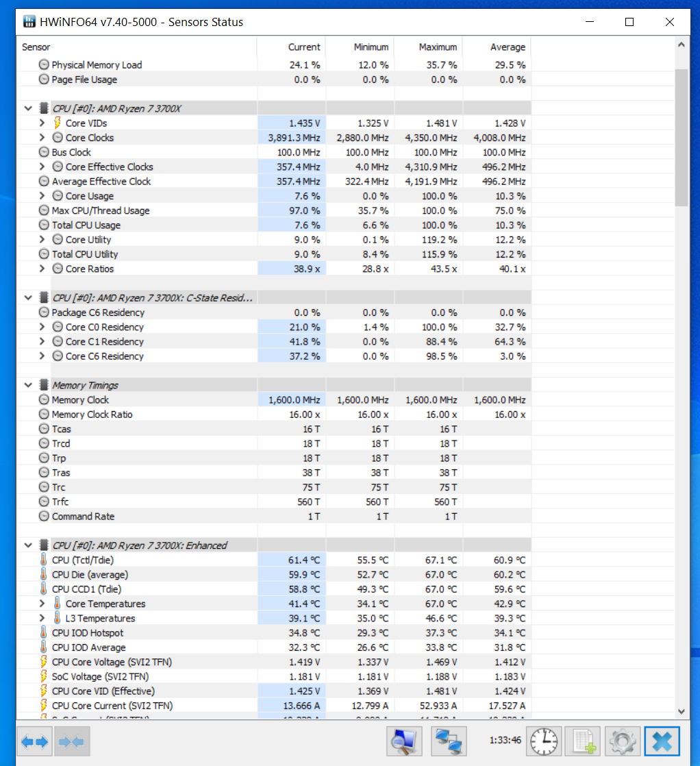Expand the Core Effective Clocks row
Screen dimensions: 700x766
[42, 166]
